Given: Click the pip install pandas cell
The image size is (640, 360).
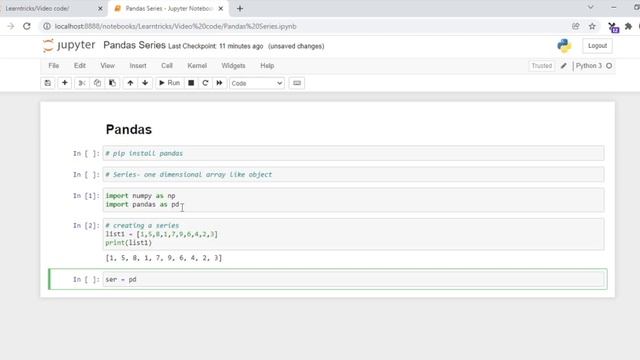Looking at the screenshot, I should pyautogui.click(x=353, y=153).
